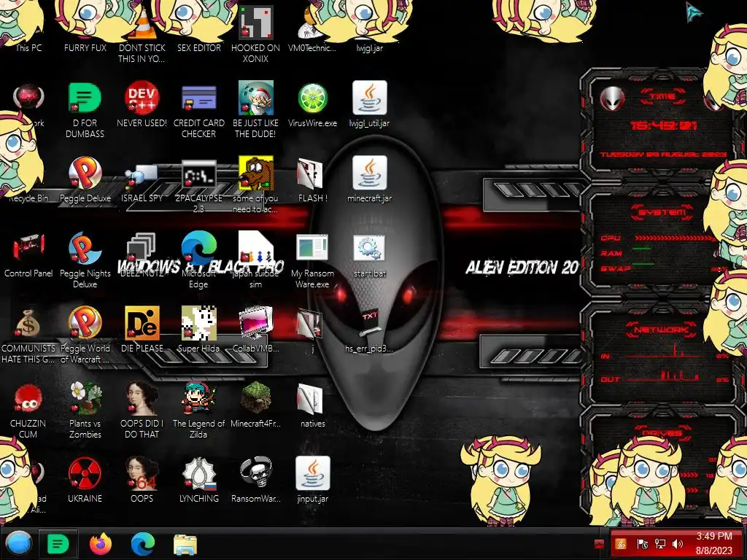747x560 pixels.
Task: Open the red fuzzy CHUZZIN game shortcut
Action: [x=28, y=398]
